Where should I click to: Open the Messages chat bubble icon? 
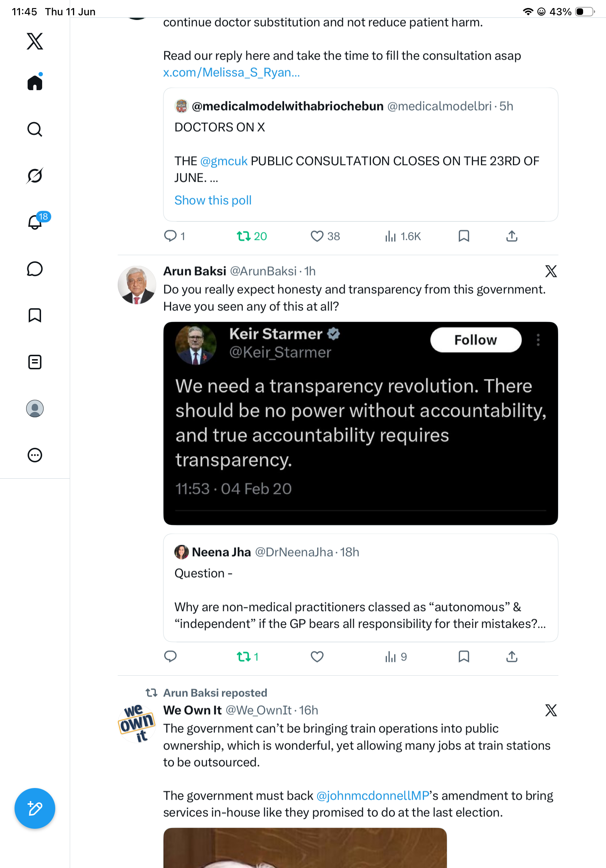click(x=35, y=269)
